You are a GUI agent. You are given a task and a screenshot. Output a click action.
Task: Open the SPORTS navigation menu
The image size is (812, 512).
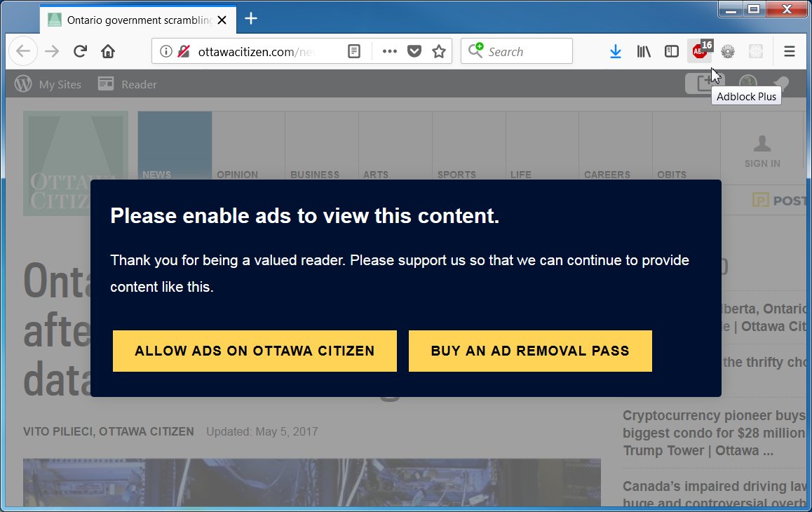click(x=456, y=174)
